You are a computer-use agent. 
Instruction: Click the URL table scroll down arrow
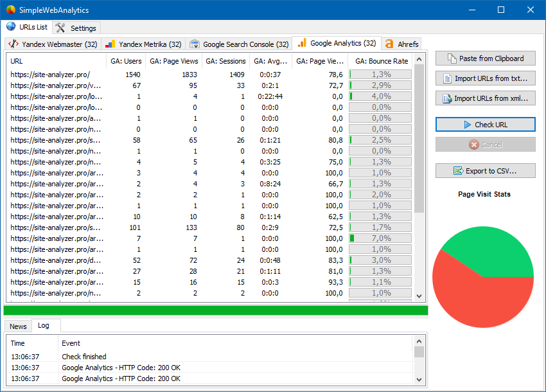pos(419,296)
